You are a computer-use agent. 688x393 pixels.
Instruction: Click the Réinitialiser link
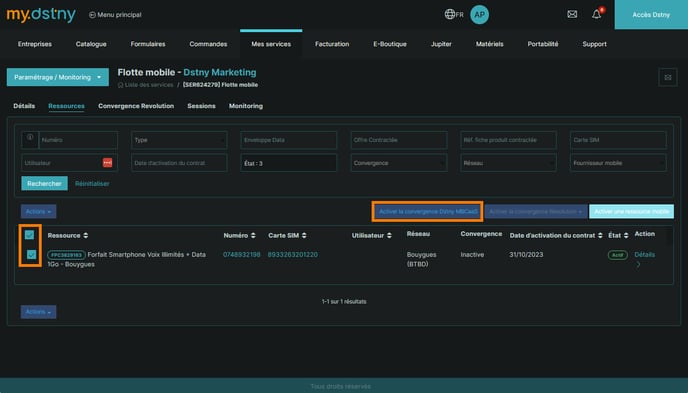point(92,183)
